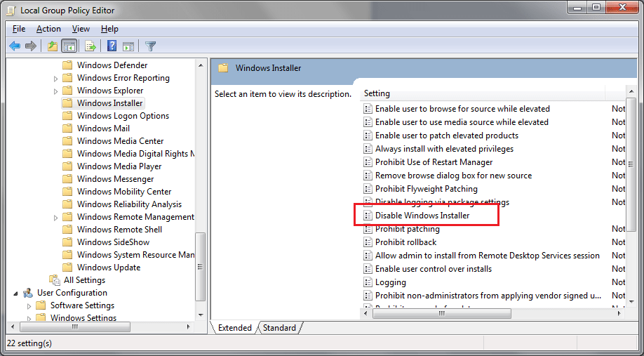Select Windows SideShow in the tree

[113, 242]
